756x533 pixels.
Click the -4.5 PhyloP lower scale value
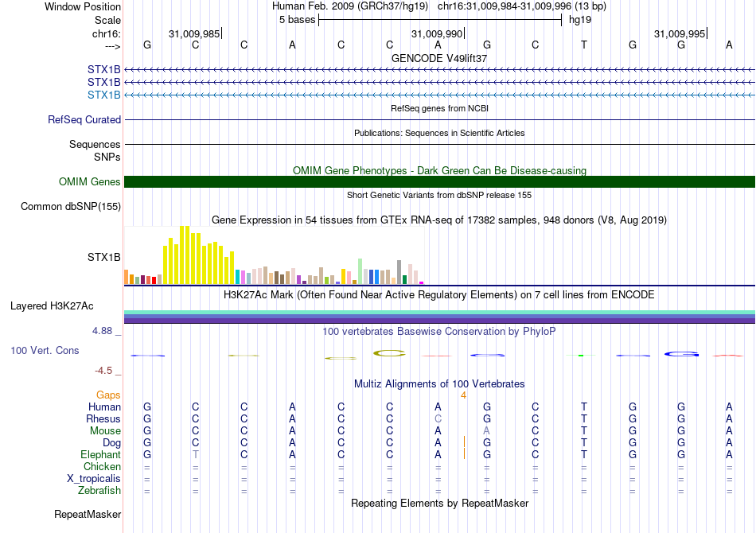(x=103, y=371)
